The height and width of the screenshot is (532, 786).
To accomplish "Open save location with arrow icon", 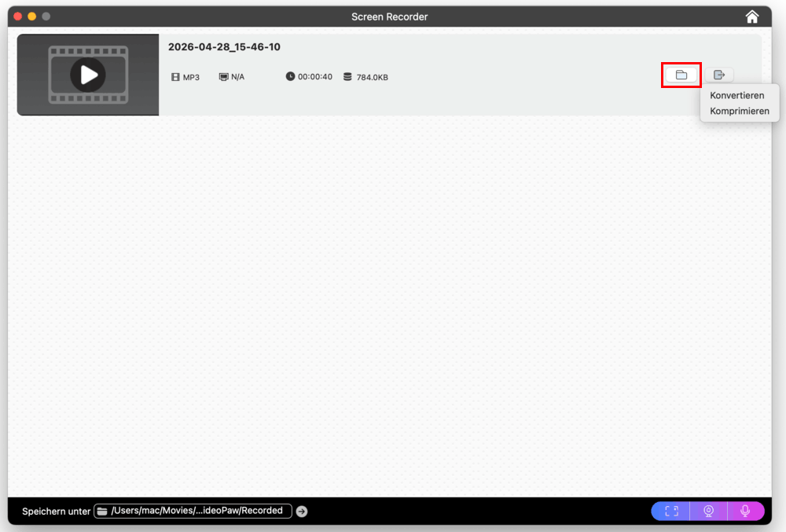I will [x=302, y=512].
